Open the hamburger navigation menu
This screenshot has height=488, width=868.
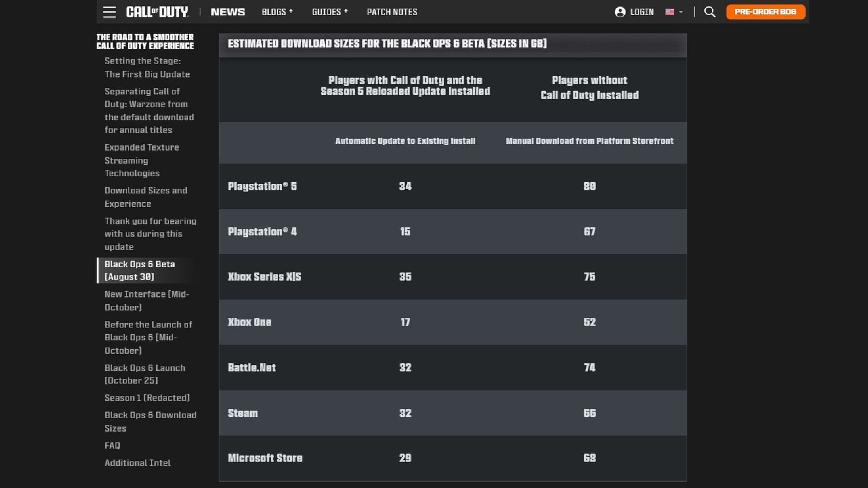coord(109,11)
